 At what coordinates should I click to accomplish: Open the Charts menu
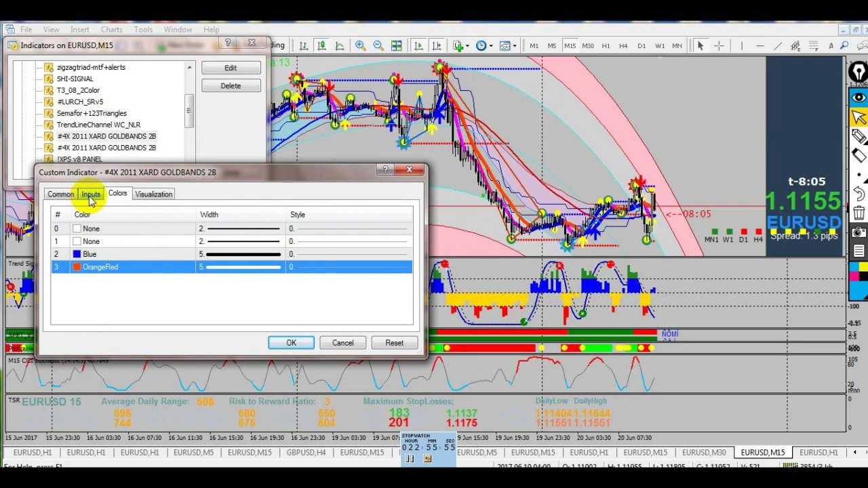click(x=112, y=30)
